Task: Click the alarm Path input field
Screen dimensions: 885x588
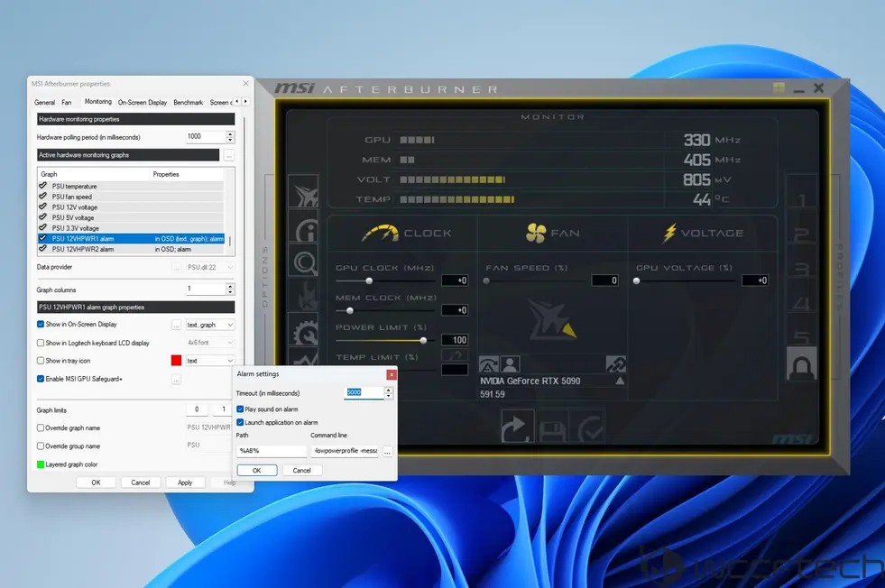Action: (x=272, y=451)
